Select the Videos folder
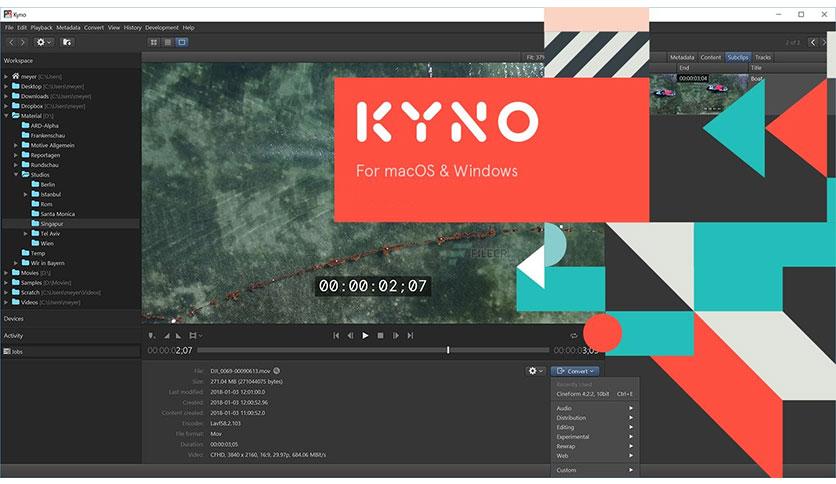The width and height of the screenshot is (836, 484). tap(46, 302)
